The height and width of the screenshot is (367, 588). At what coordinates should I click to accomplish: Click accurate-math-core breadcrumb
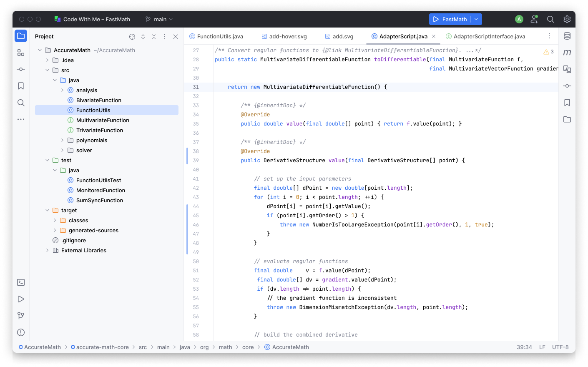100,347
